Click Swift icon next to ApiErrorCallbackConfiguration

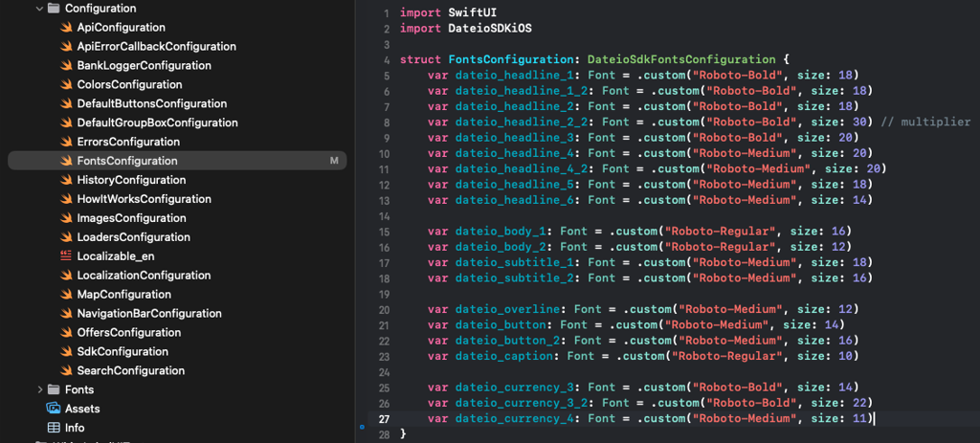(66, 47)
